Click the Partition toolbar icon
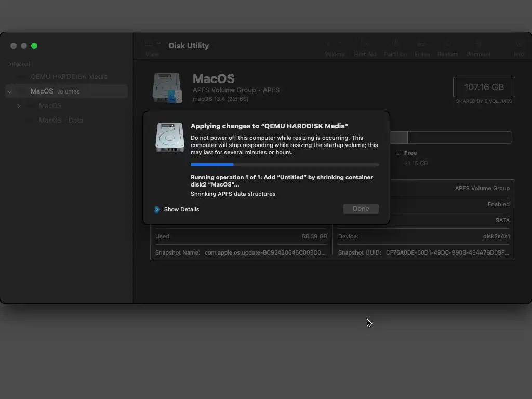Screen dimensions: 532x399 click(x=395, y=44)
